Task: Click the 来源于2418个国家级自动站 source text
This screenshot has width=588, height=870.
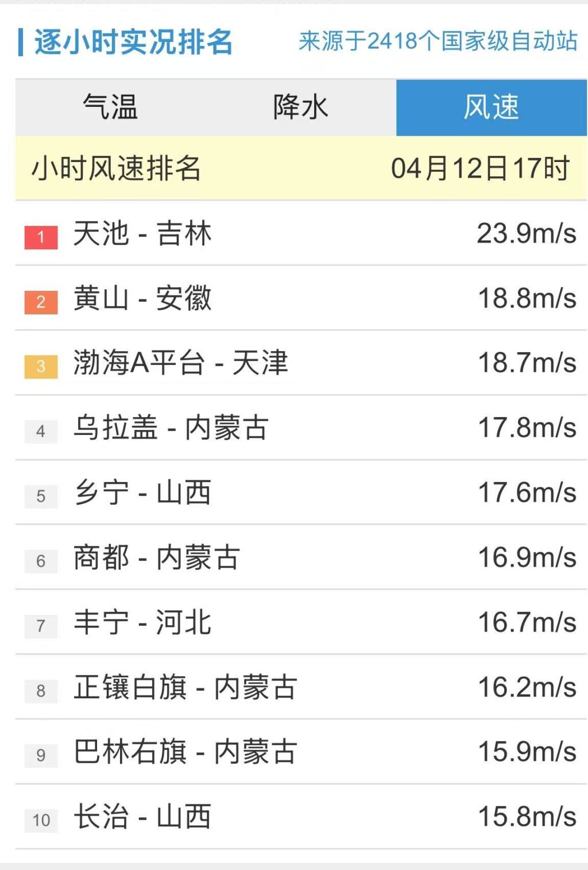Action: 438,41
